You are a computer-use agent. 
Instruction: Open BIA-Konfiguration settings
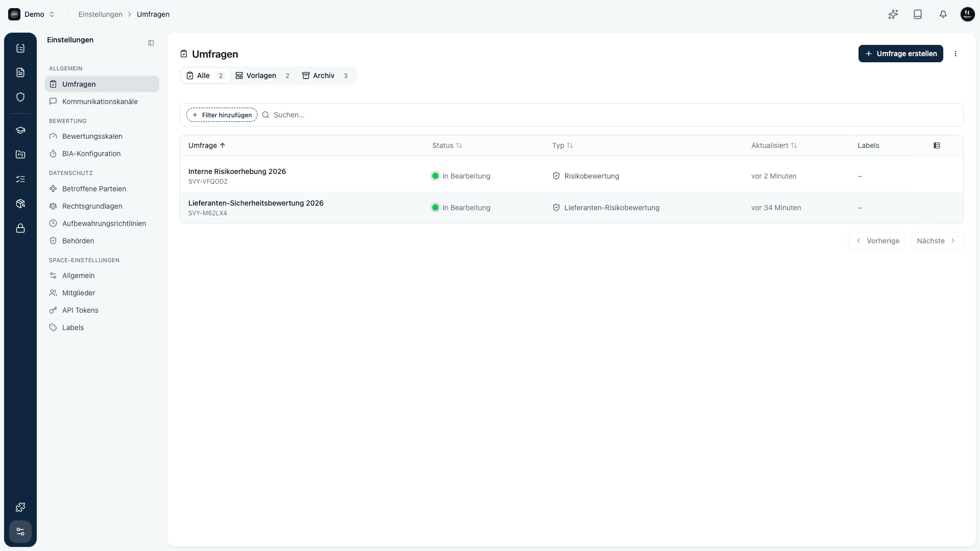[102, 154]
